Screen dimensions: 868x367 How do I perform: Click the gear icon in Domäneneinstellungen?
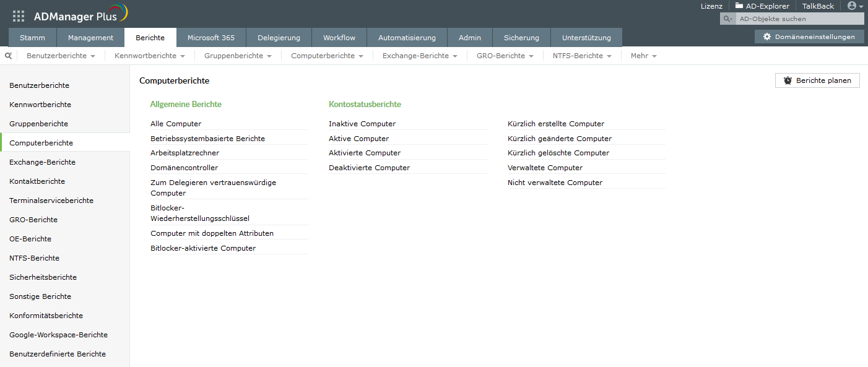767,37
